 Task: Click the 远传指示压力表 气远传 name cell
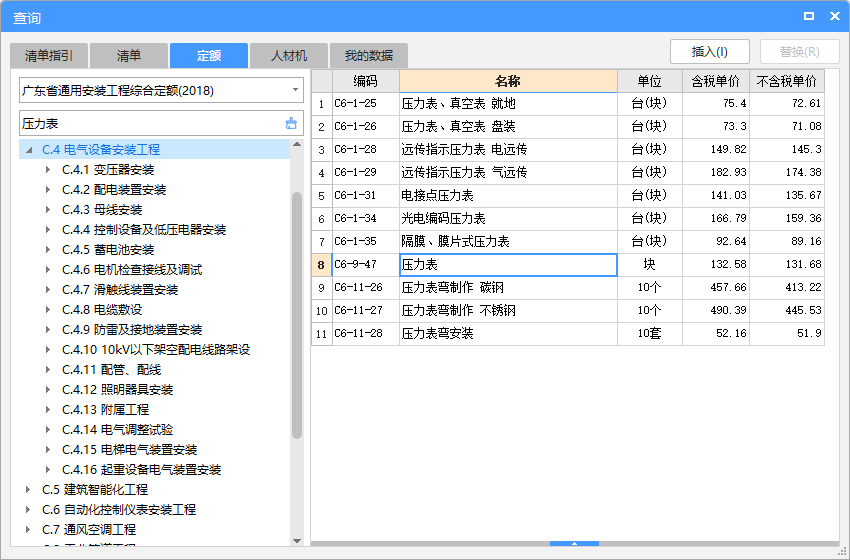point(508,173)
